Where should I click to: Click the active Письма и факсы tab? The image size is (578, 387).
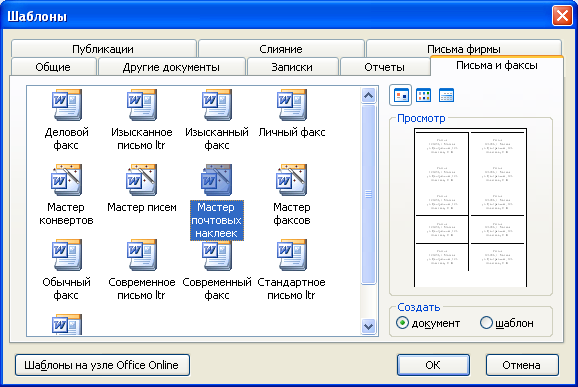point(497,66)
